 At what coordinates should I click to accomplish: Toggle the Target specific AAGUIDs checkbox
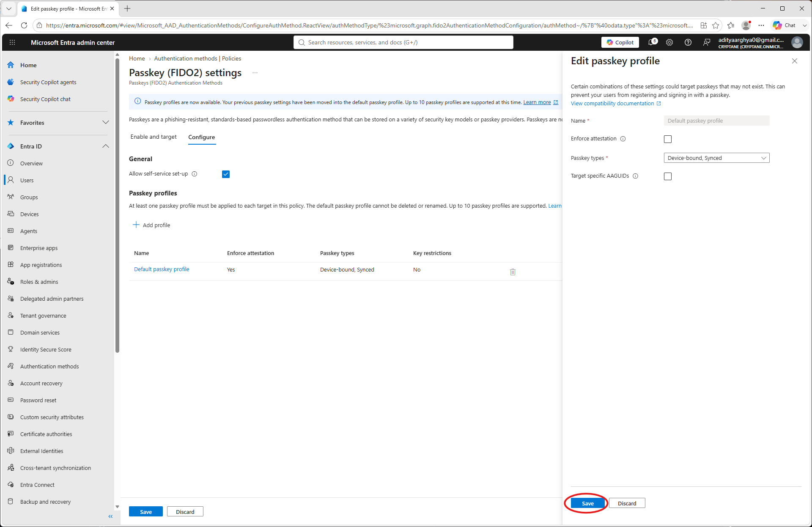tap(668, 176)
